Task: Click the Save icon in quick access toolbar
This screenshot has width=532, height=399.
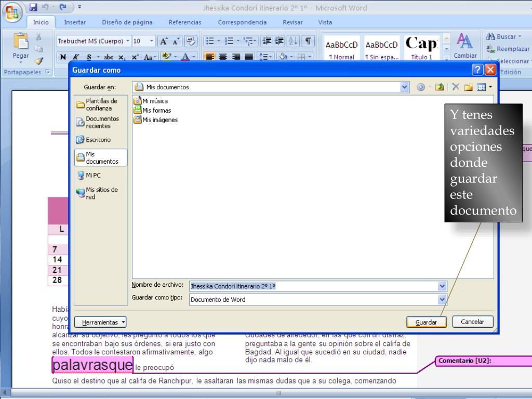Action: [33, 7]
